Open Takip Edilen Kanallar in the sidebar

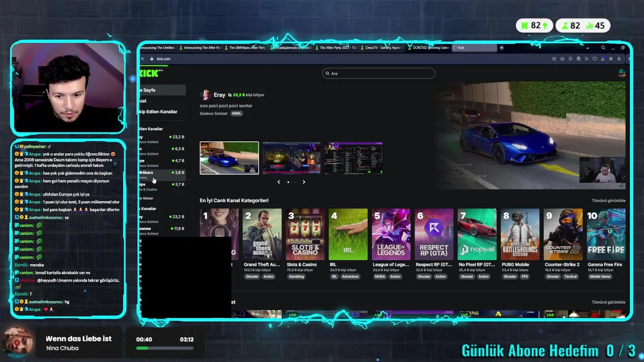pos(163,112)
